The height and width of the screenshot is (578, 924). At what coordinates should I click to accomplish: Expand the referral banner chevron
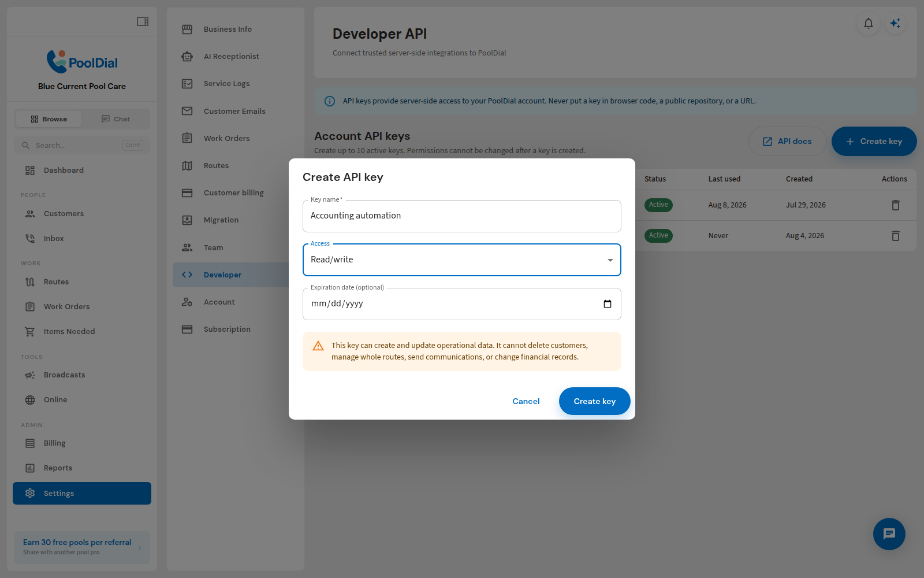(140, 548)
